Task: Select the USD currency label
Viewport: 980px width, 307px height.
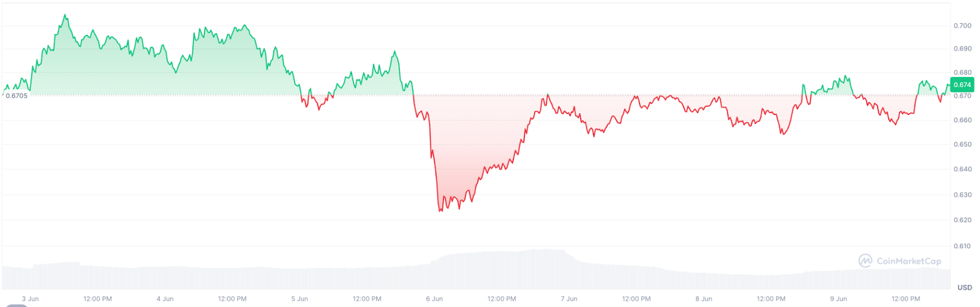Action: pyautogui.click(x=964, y=287)
